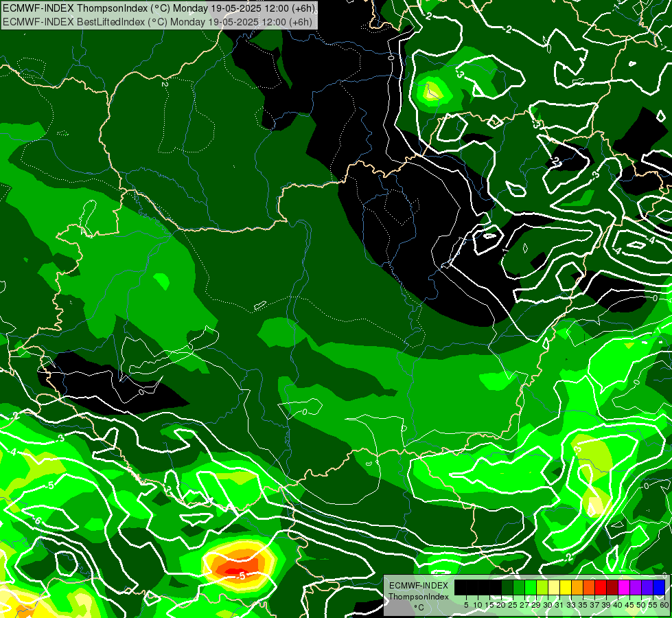This screenshot has height=618, width=672.
Task: Click the legend tick value 35
Action: pos(583,605)
